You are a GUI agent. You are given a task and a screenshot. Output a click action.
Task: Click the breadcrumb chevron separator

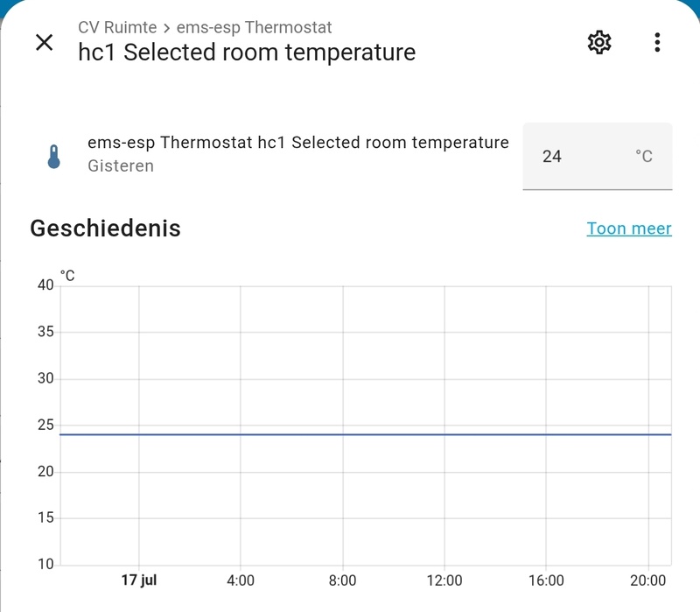point(166,28)
